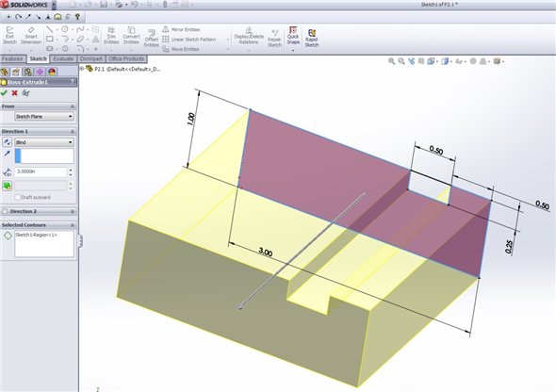Click the depth field showing 3.0000in
Image resolution: width=556 pixels, height=392 pixels.
(41, 171)
